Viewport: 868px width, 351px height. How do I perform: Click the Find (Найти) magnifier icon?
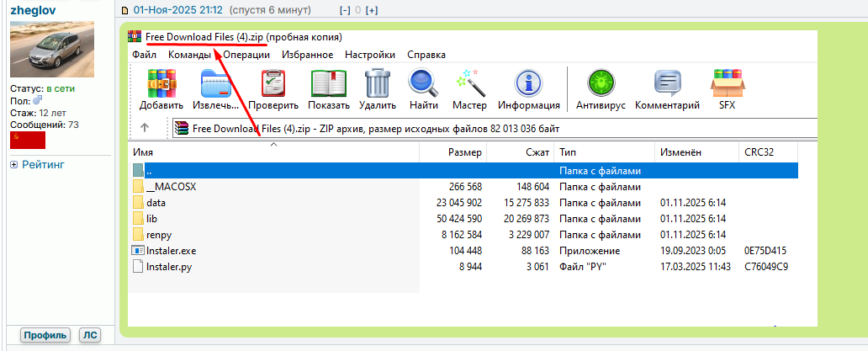tap(423, 84)
